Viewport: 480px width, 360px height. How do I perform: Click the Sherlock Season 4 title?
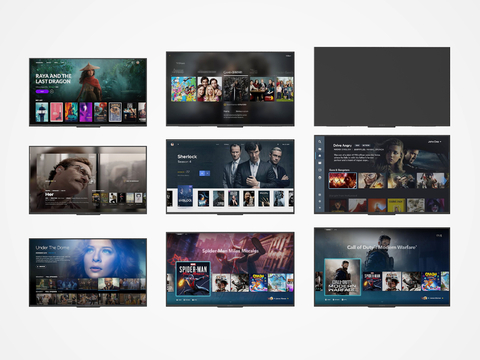pos(187,159)
